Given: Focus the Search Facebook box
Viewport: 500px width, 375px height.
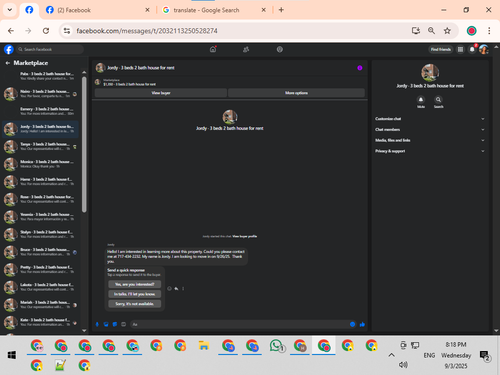Looking at the screenshot, I should point(50,49).
